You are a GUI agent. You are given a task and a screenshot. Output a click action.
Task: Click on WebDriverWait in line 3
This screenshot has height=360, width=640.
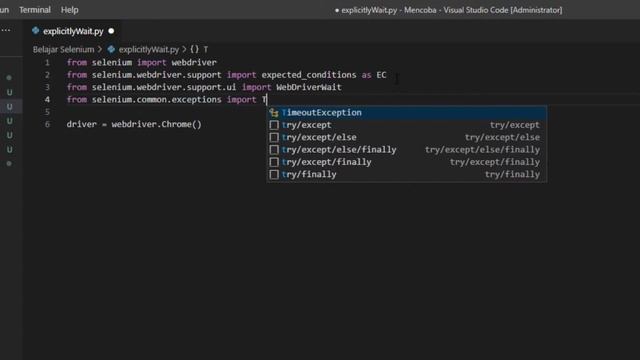[x=309, y=87]
